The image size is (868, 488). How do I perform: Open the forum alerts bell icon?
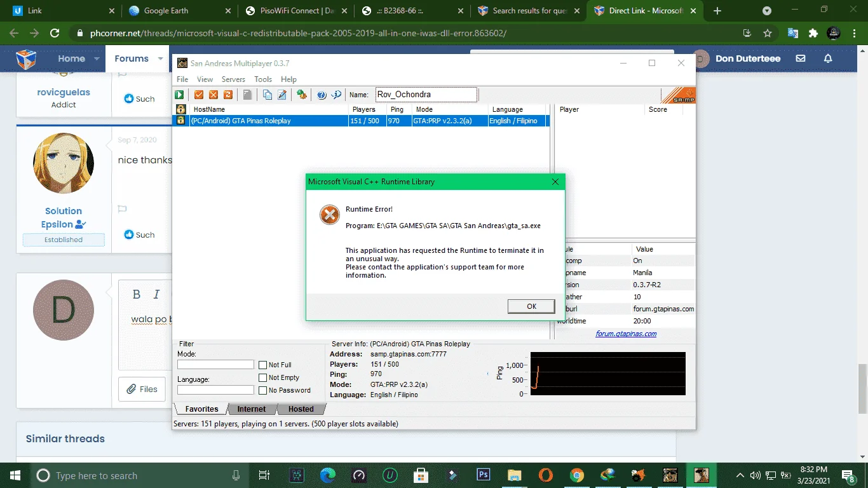(828, 58)
